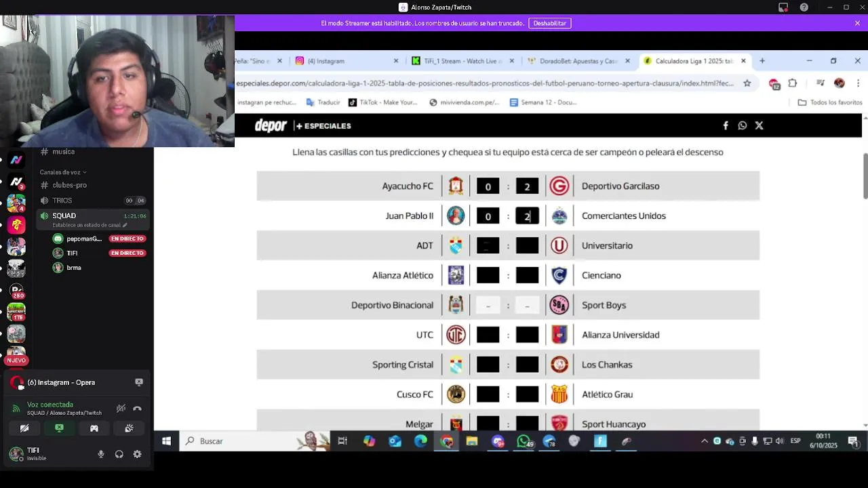
Task: Open a new browser tab
Action: coord(762,61)
